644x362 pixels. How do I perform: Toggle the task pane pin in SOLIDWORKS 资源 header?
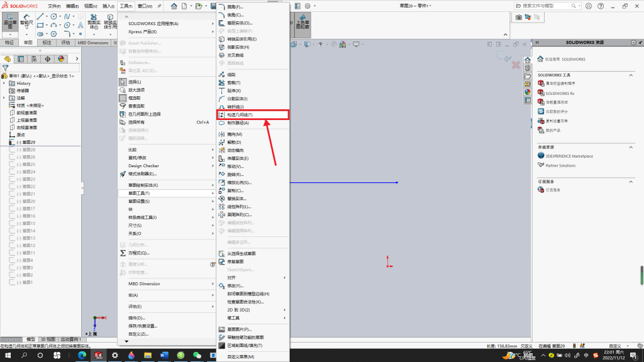point(640,42)
